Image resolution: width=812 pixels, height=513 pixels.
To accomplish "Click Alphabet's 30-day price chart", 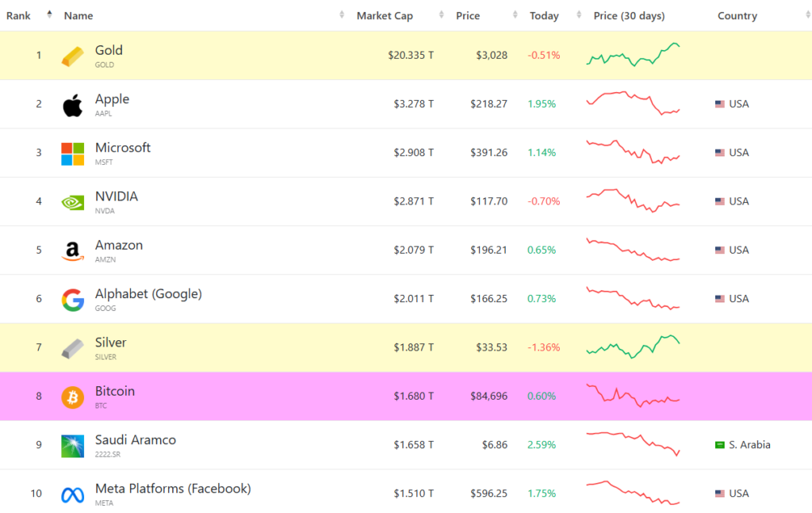I will click(x=633, y=298).
